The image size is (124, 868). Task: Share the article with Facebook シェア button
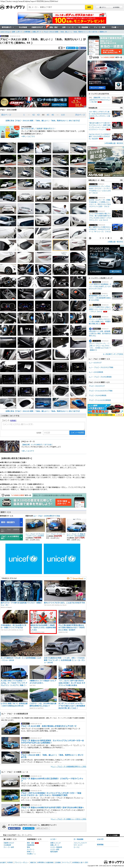pyautogui.click(x=82, y=48)
